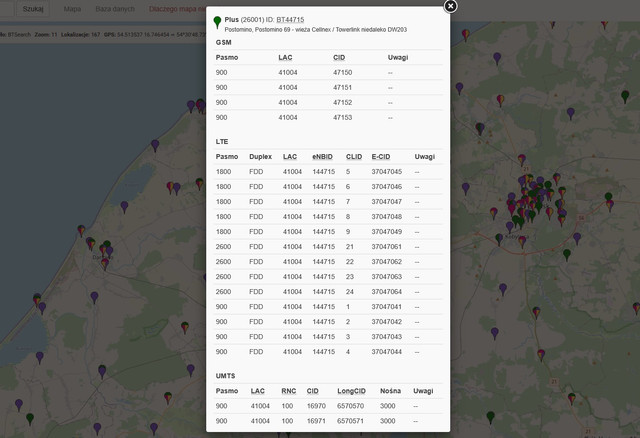The width and height of the screenshot is (640, 438).
Task: Select E-CID value 37047062
Action: click(387, 262)
